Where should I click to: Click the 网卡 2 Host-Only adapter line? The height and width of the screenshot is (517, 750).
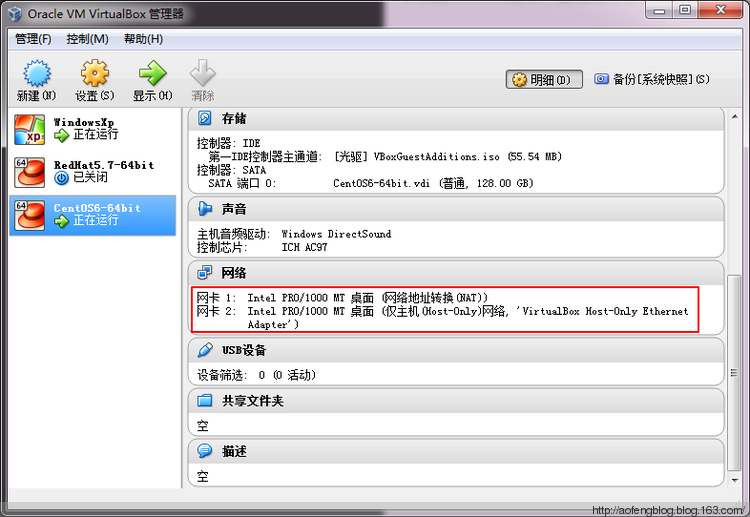[442, 318]
